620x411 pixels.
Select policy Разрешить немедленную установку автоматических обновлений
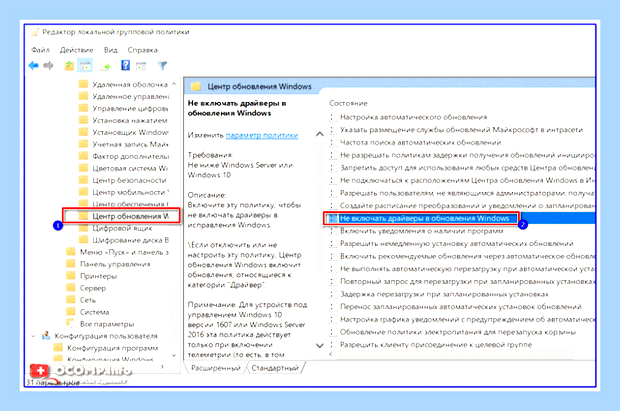point(457,243)
